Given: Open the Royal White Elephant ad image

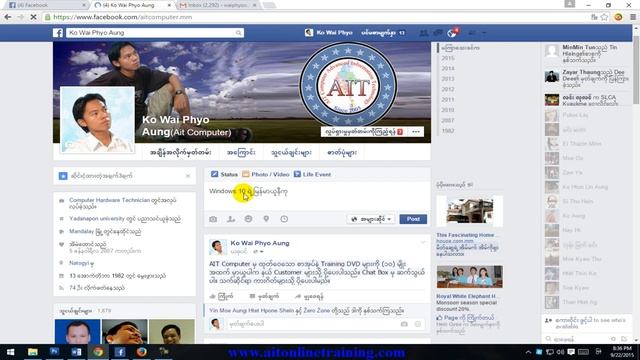Looking at the screenshot, I should click(x=469, y=276).
